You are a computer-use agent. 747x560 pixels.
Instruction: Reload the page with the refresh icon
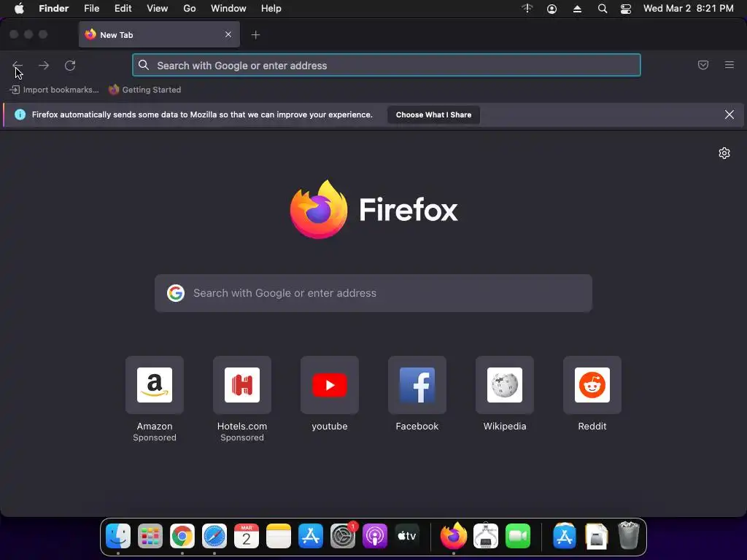pos(70,65)
